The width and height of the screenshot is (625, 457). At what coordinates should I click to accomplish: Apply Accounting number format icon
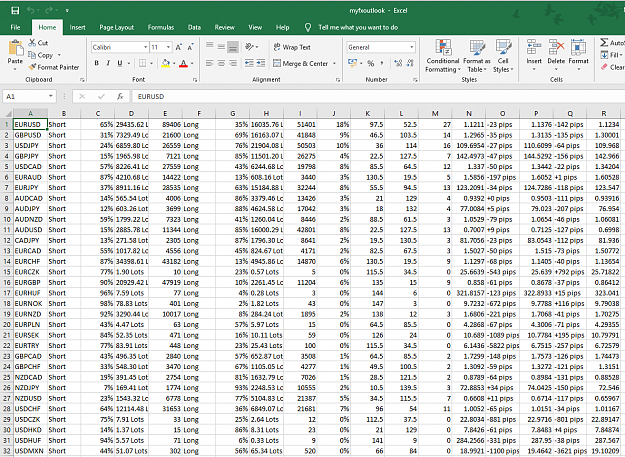click(352, 63)
